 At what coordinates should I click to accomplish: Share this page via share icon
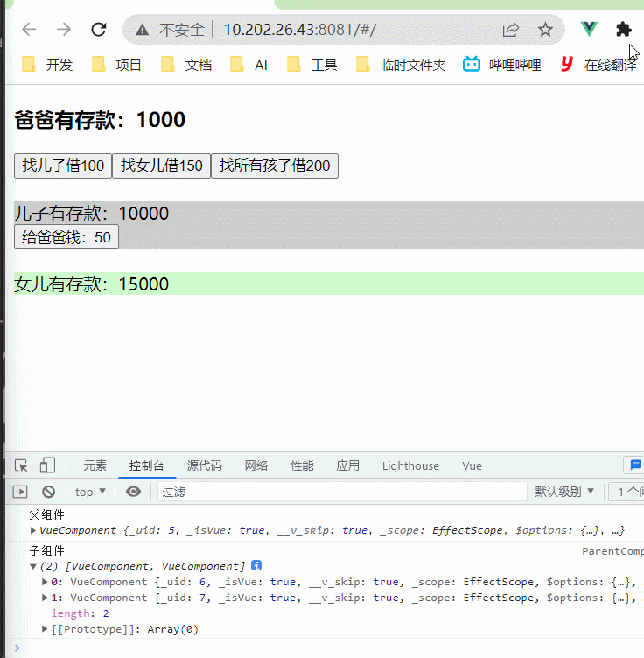[x=511, y=30]
